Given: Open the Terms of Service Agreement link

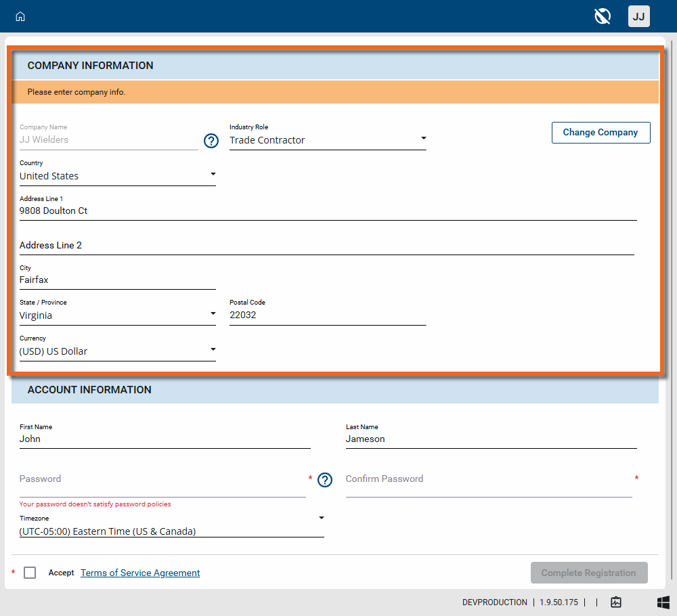Looking at the screenshot, I should 140,573.
